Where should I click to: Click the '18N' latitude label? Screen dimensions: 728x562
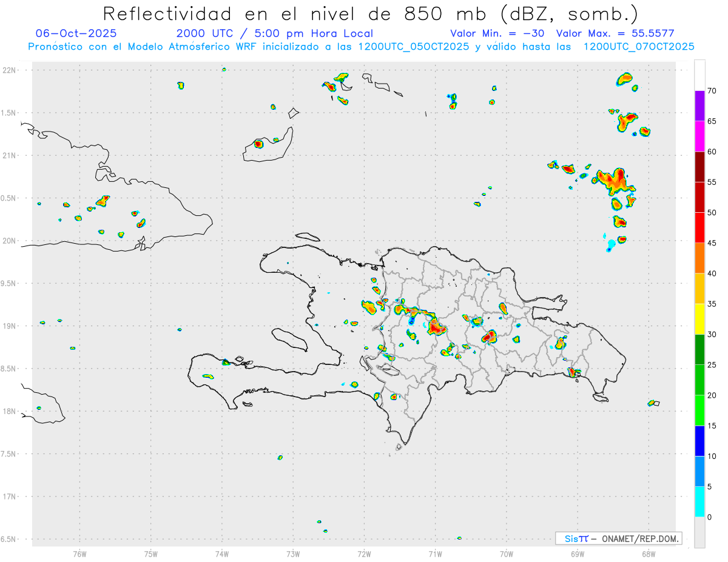pos(9,411)
